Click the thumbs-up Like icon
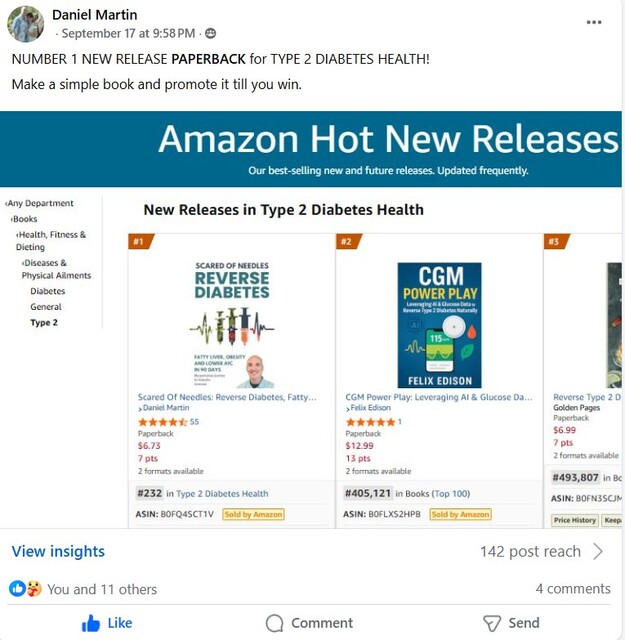 [91, 623]
